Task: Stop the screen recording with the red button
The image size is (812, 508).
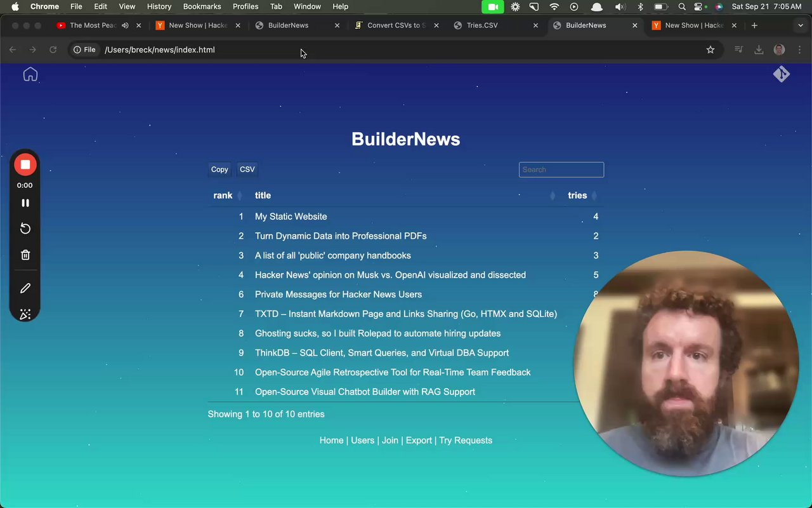Action: point(25,164)
